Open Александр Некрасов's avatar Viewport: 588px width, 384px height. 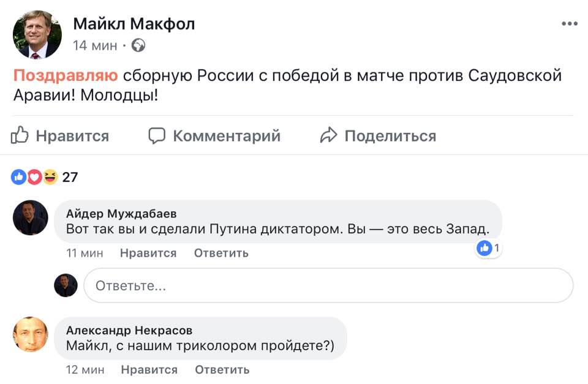31,334
